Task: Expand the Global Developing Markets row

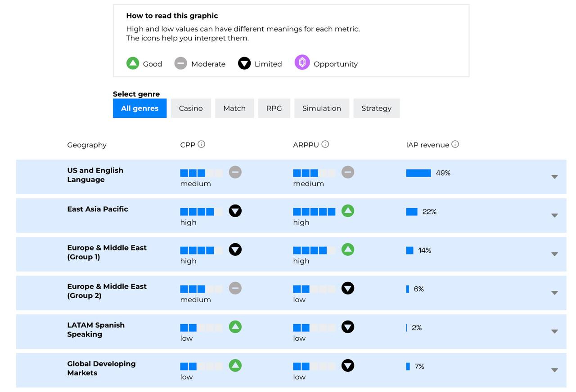Action: 554,370
